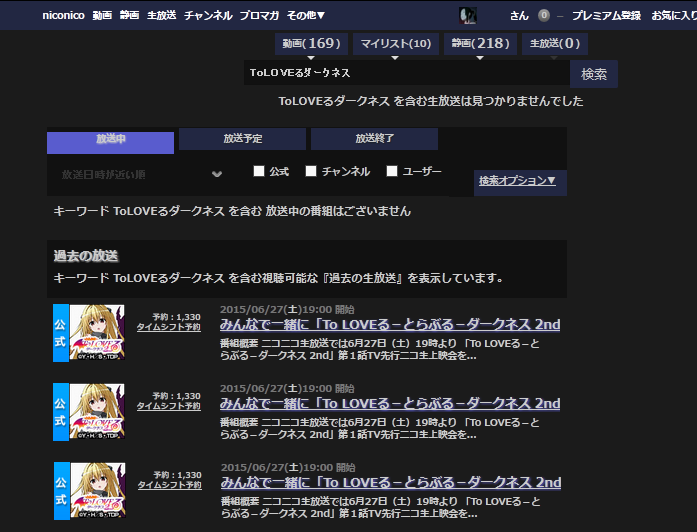This screenshot has width=697, height=532.
Task: Click タイムシフト予約 link in third result
Action: 169,485
